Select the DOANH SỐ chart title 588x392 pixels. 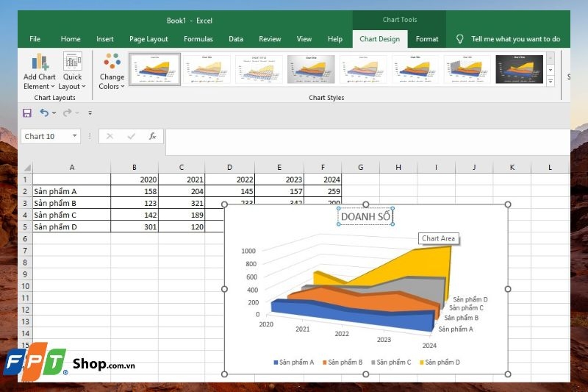[365, 216]
